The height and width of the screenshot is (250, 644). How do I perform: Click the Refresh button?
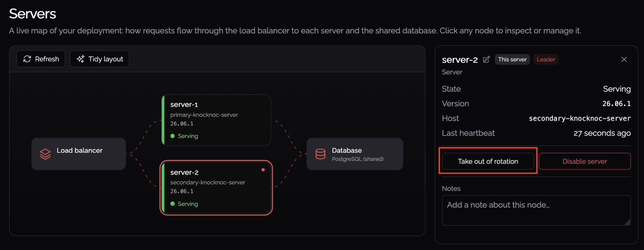tap(41, 59)
